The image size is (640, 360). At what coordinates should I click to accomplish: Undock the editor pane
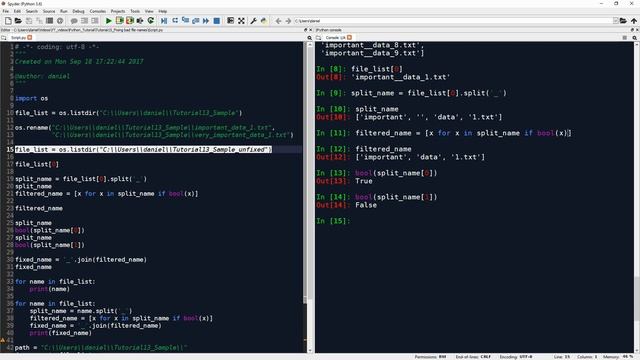[305, 30]
